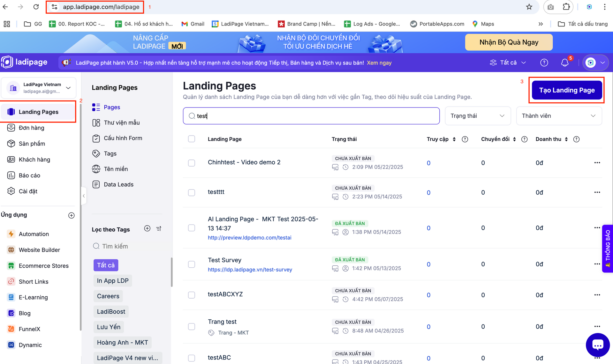
Task: Add a new app with plus icon beside Ứng dụng
Action: tap(72, 215)
